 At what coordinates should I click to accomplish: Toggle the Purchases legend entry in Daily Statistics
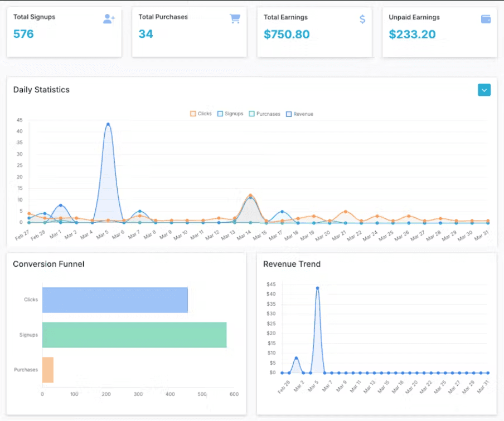264,114
